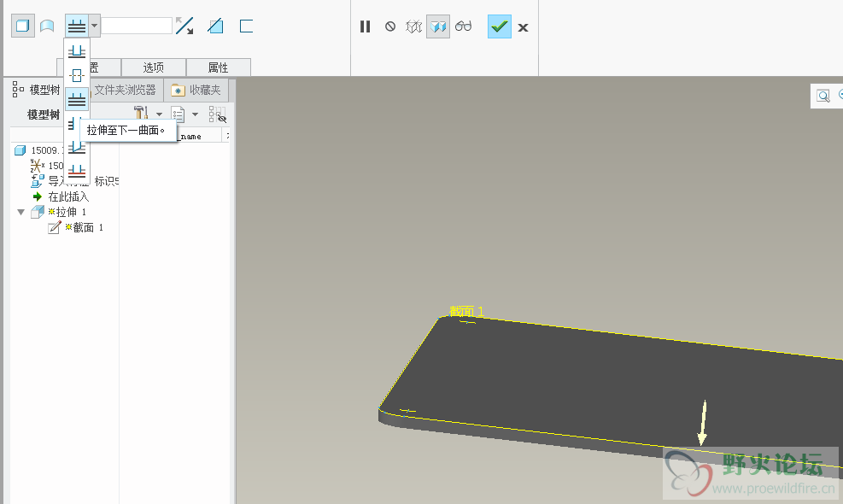This screenshot has width=843, height=504.
Task: Select unattached preview mode icon
Action: pyautogui.click(x=413, y=26)
